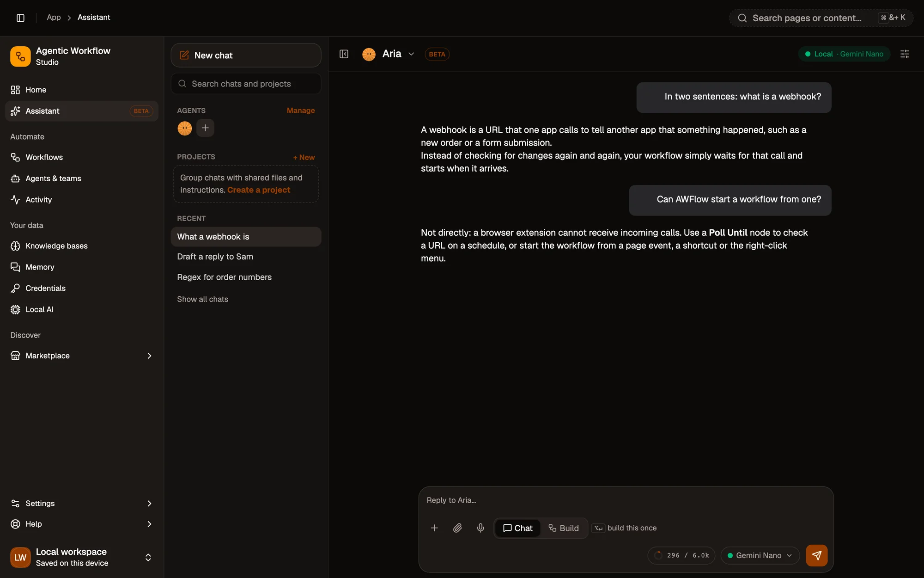This screenshot has height=578, width=924.
Task: Expand the Aria agent dropdown
Action: pyautogui.click(x=411, y=54)
